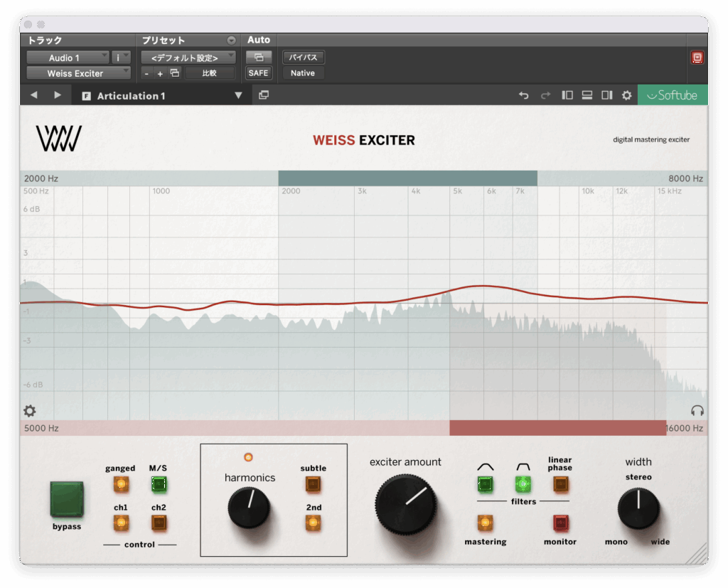The height and width of the screenshot is (588, 728).
Task: Open Softube toolbar settings gear
Action: point(627,95)
